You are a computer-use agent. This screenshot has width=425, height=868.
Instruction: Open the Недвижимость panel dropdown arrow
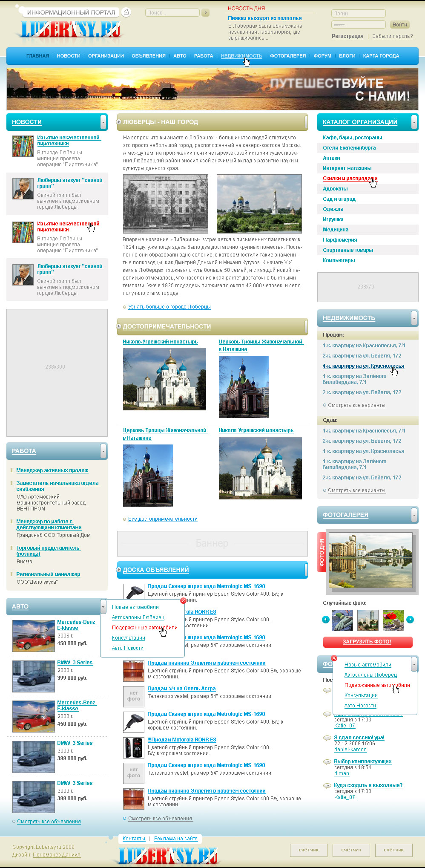[414, 318]
